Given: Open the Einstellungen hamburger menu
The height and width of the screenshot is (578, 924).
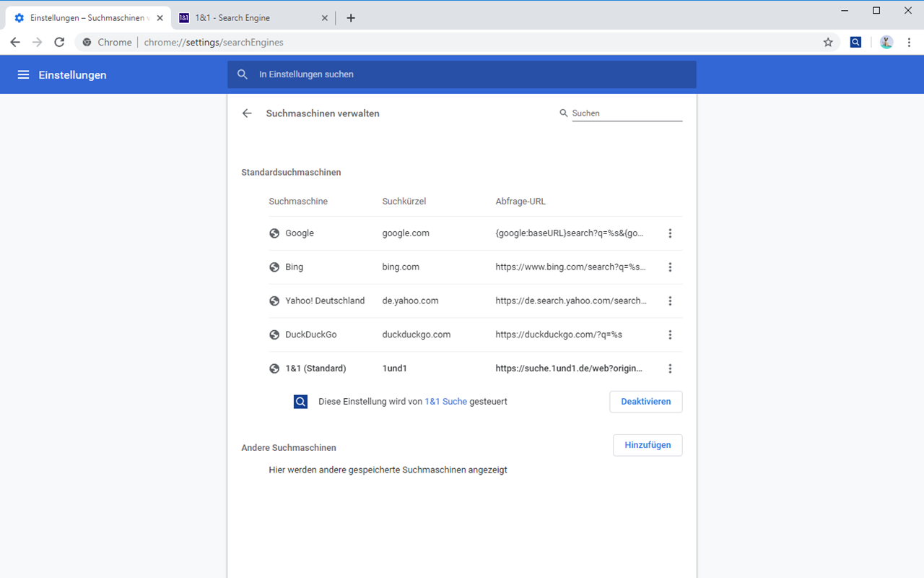Looking at the screenshot, I should (23, 74).
